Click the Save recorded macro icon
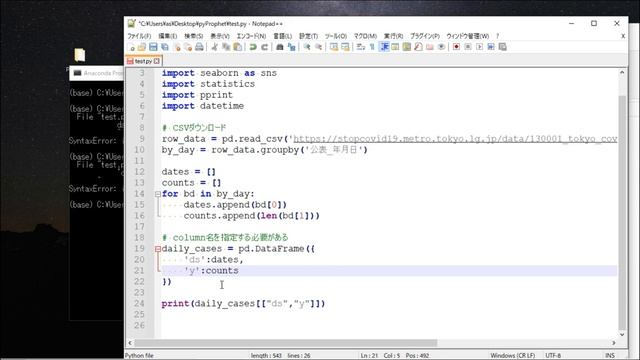 (x=502, y=47)
